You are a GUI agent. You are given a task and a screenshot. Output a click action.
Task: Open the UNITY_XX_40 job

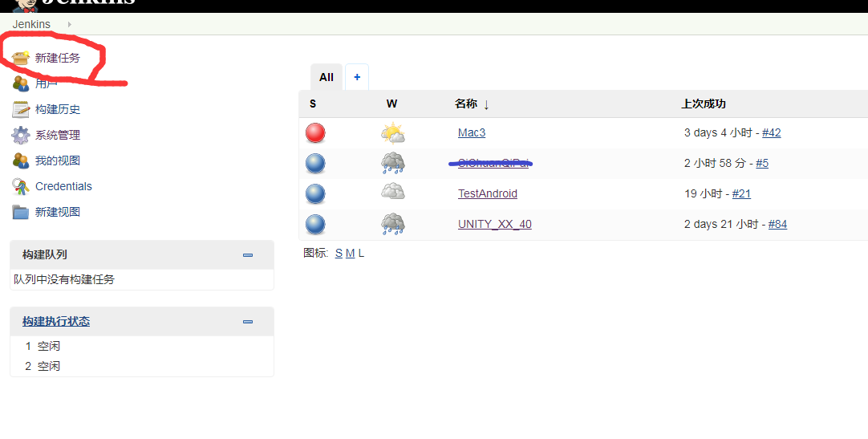[x=495, y=224]
